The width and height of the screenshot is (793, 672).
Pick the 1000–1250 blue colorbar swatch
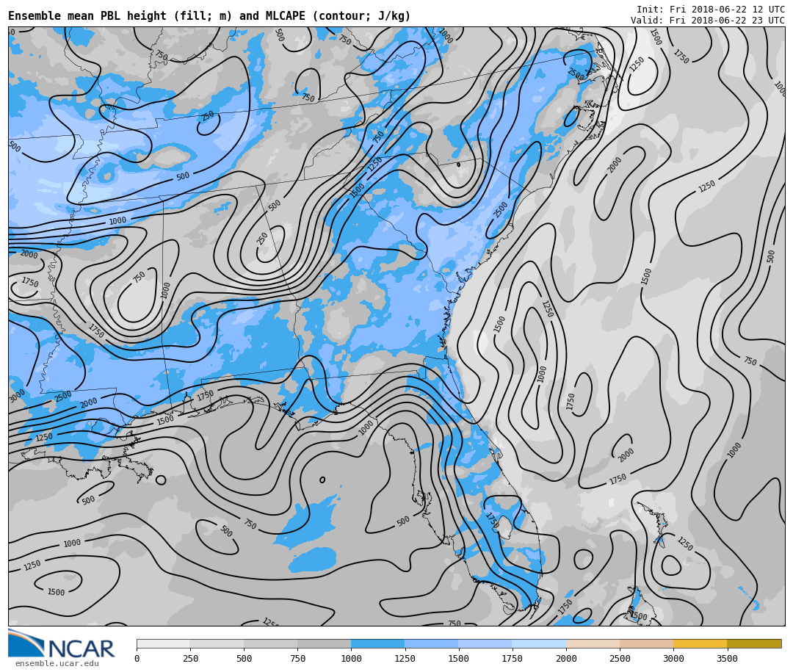[378, 643]
